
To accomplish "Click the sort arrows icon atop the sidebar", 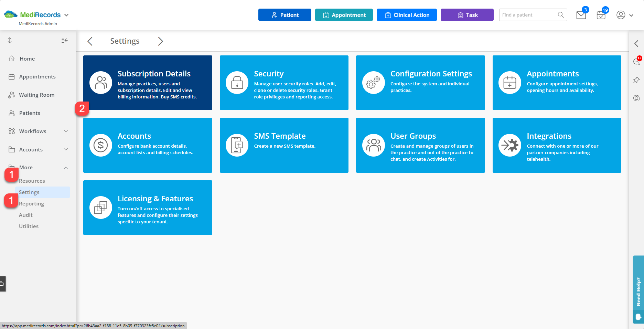I will [x=9, y=40].
